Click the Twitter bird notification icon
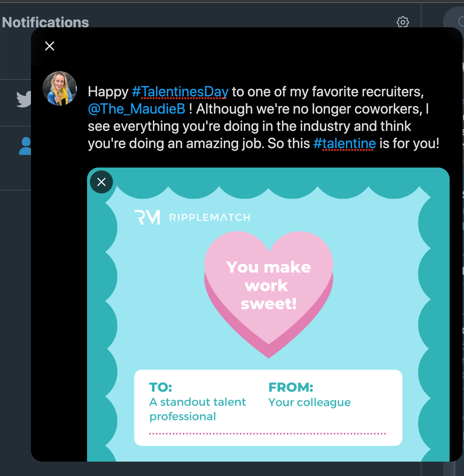 click(23, 100)
